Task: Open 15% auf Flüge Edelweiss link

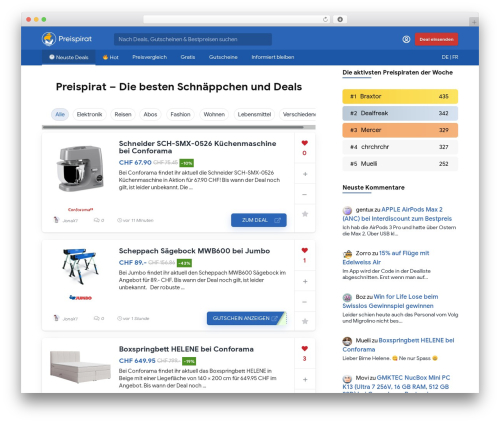Action: tap(386, 258)
